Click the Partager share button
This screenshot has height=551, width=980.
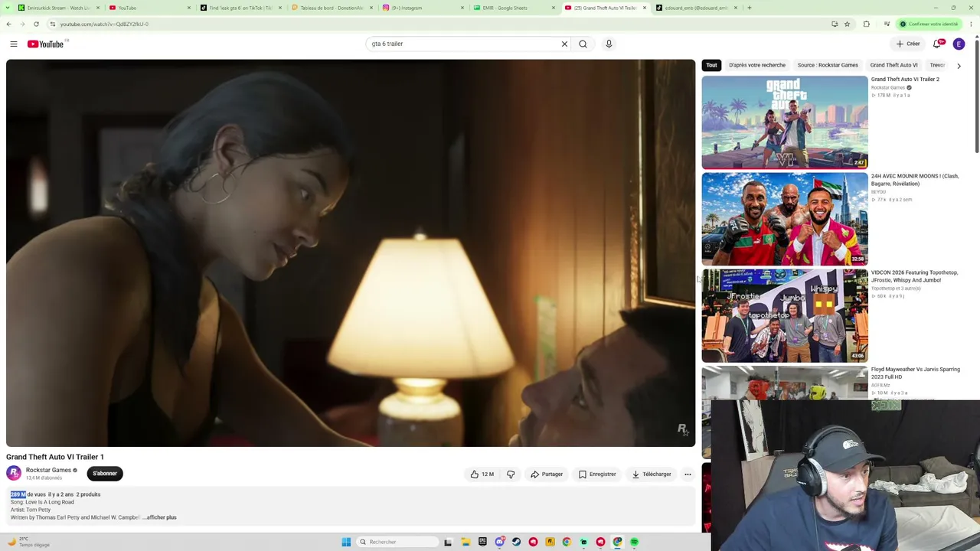tap(547, 474)
